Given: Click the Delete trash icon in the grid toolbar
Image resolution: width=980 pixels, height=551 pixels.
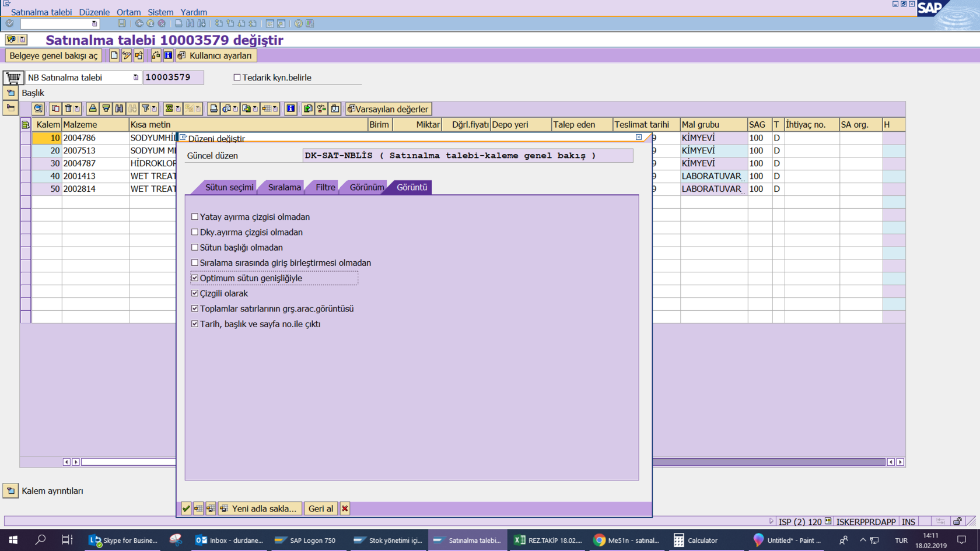Looking at the screenshot, I should coord(68,108).
